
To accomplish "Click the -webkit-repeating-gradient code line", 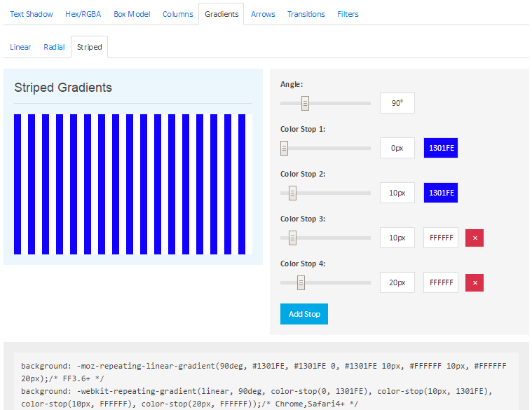I will 257,397.
